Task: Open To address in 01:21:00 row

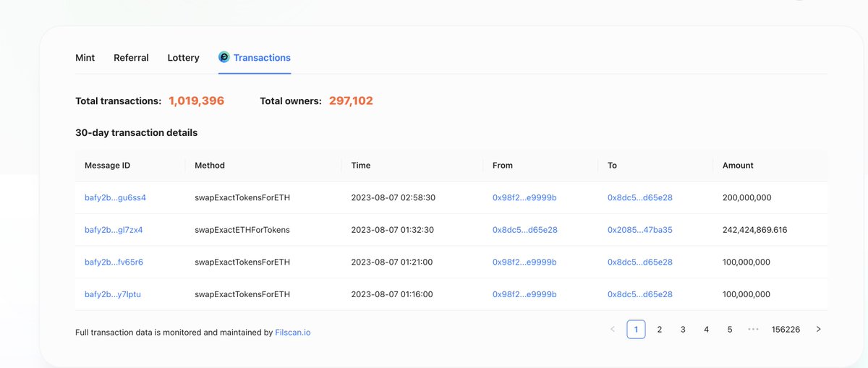Action: pos(640,262)
